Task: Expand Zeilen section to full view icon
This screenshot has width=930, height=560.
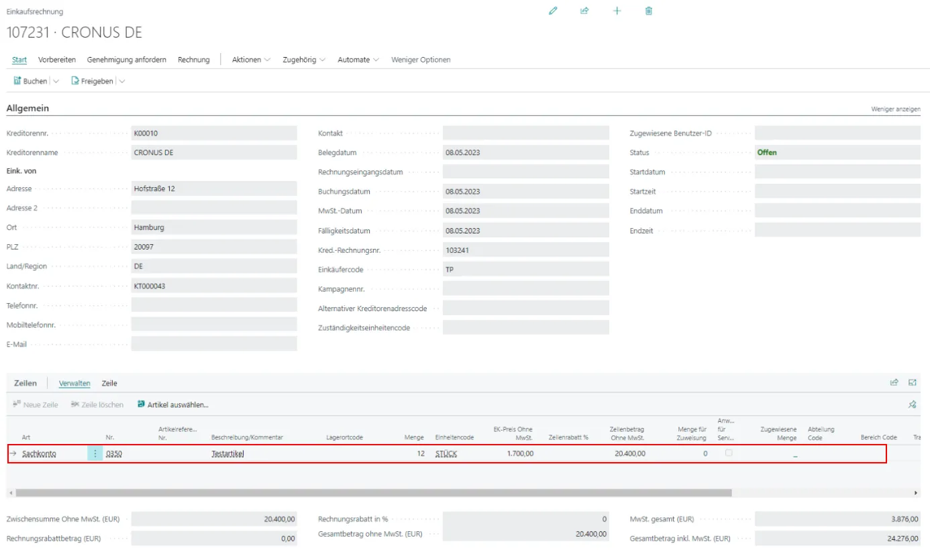Action: click(913, 382)
